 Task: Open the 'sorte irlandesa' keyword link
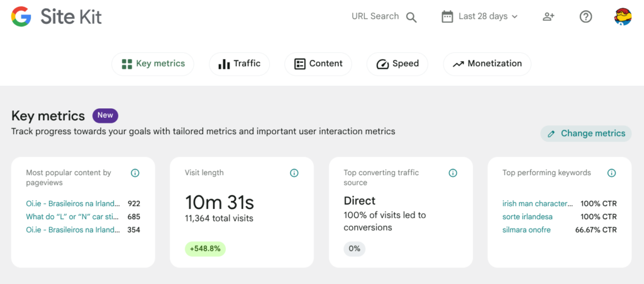click(x=527, y=217)
